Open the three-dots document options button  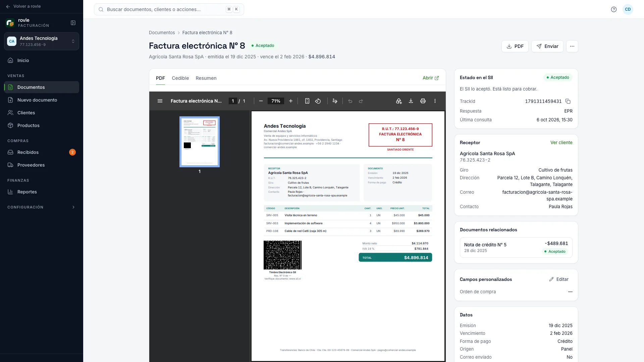572,46
